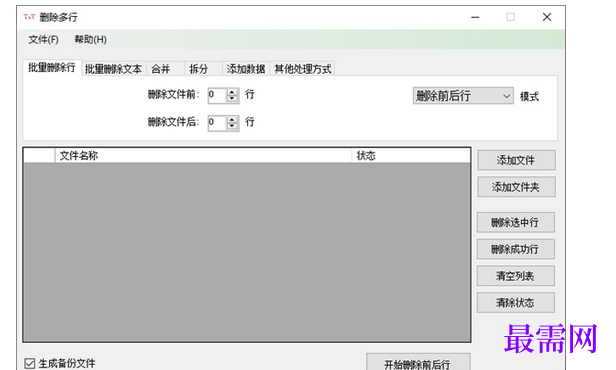Decrease the 删除文件后 line count
Screen dimensions: 616x370
[x=233, y=126]
